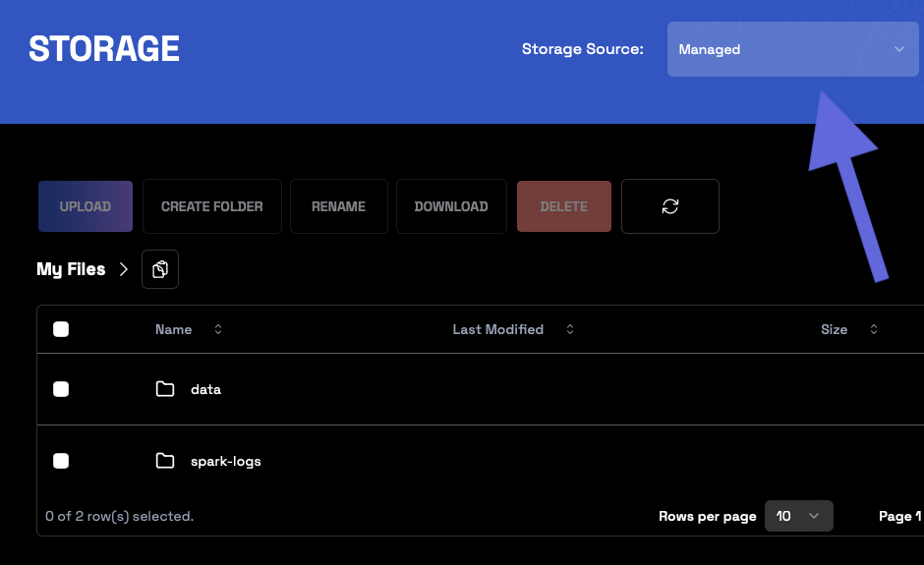This screenshot has width=924, height=565.
Task: Click the '0 of 2 row(s) selected' text
Action: click(x=120, y=516)
